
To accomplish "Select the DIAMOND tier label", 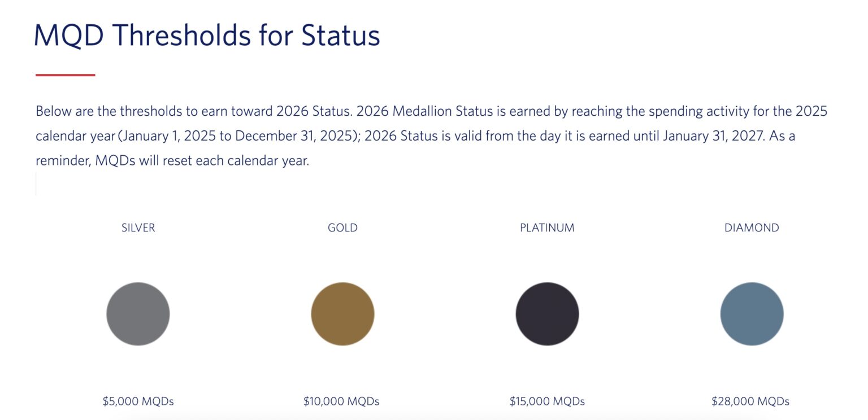I will click(x=752, y=228).
